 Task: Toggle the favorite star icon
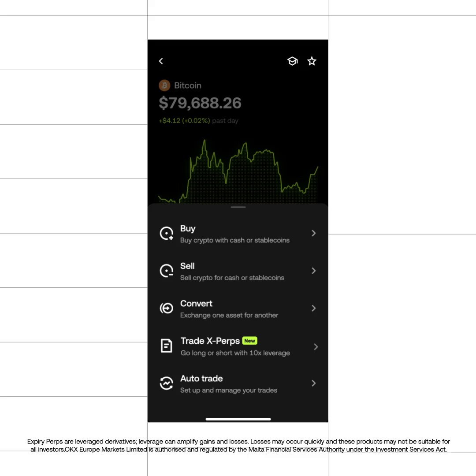point(312,61)
